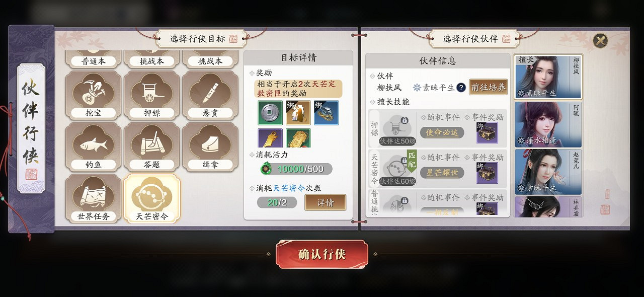Screen dimensions: 644x297
Task: Pick the 答题 quiz target icon
Action: [x=151, y=147]
